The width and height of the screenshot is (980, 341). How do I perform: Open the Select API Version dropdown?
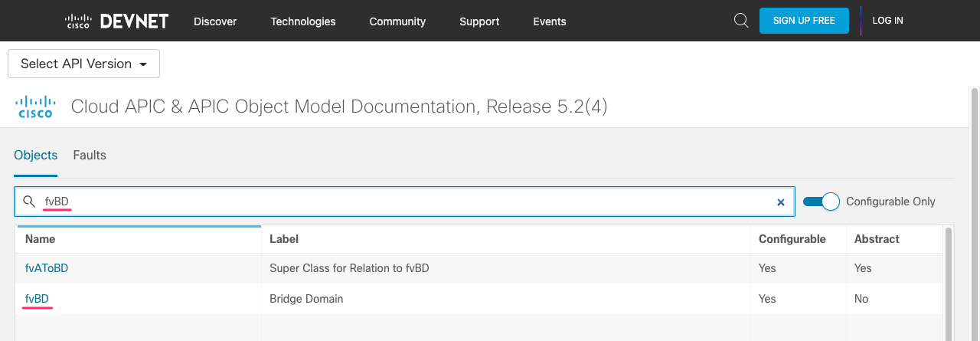[x=83, y=64]
